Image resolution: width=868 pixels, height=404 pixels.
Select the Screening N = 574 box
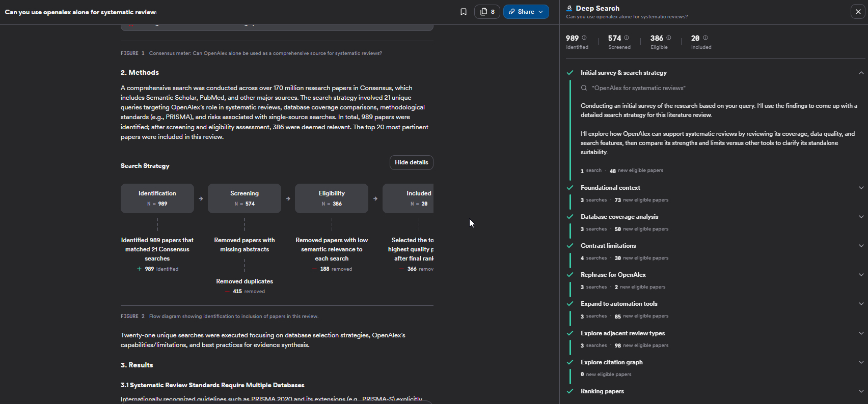click(x=245, y=198)
